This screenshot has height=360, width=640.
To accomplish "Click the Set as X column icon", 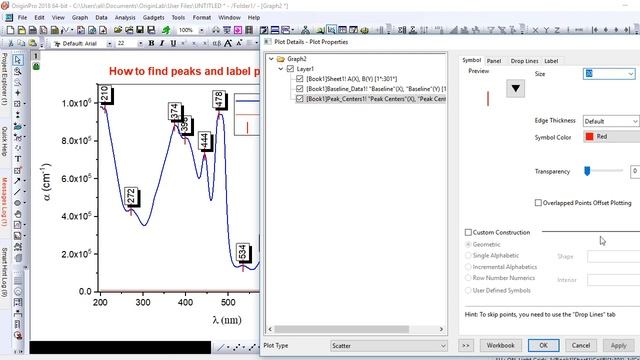I will point(536,30).
